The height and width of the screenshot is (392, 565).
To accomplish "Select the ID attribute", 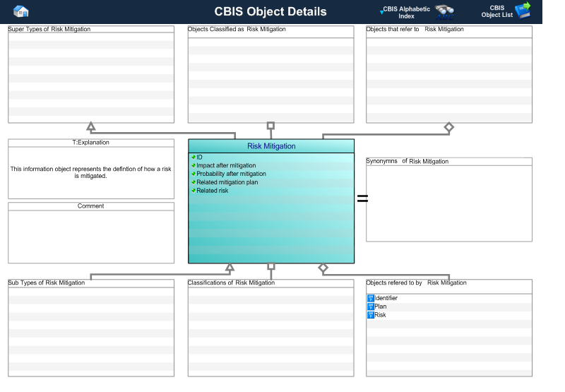I will pyautogui.click(x=199, y=157).
